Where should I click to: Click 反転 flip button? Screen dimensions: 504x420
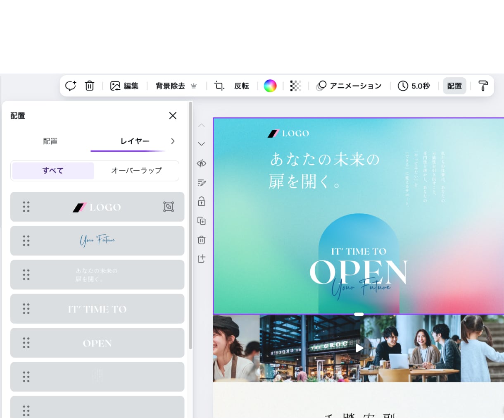pyautogui.click(x=242, y=86)
